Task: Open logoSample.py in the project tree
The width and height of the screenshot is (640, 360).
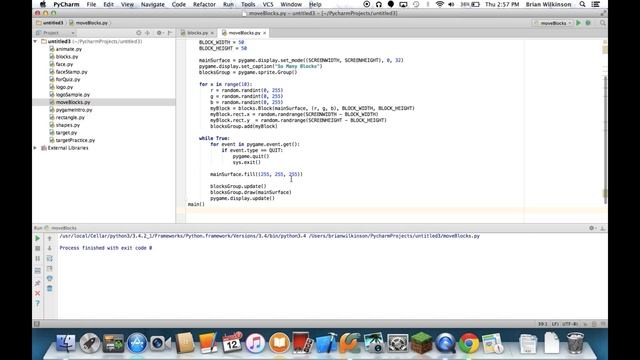Action: point(73,95)
